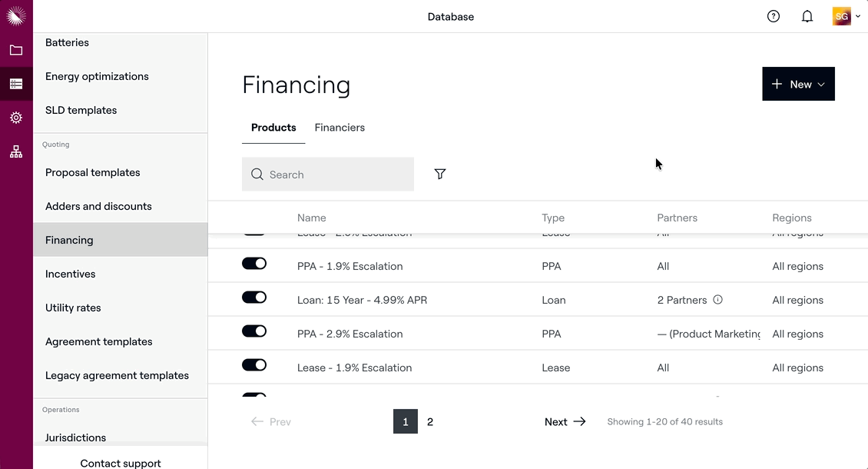Viewport: 868px width, 469px height.
Task: Open the PPA - 1.9% Escalation product name
Action: click(x=350, y=266)
